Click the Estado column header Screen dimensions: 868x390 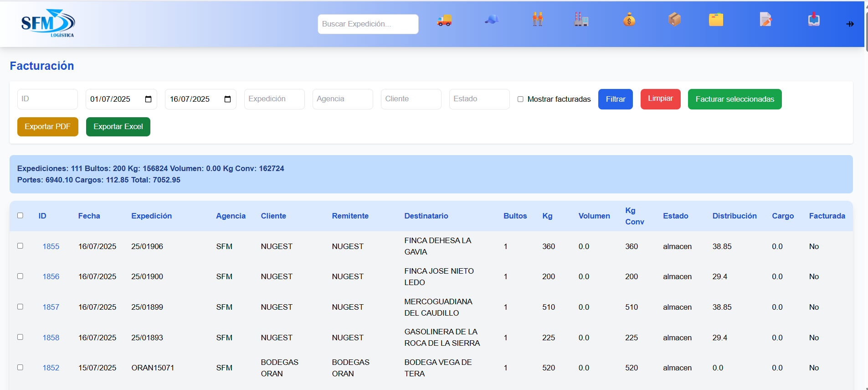coord(675,216)
